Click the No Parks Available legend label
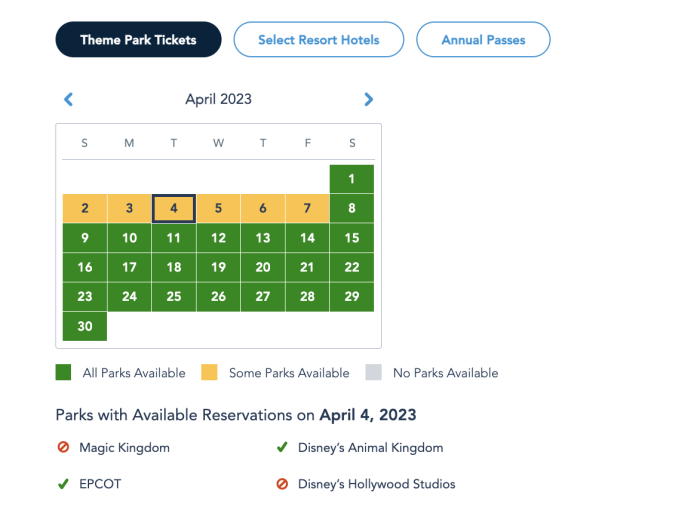This screenshot has height=511, width=700. 446,373
